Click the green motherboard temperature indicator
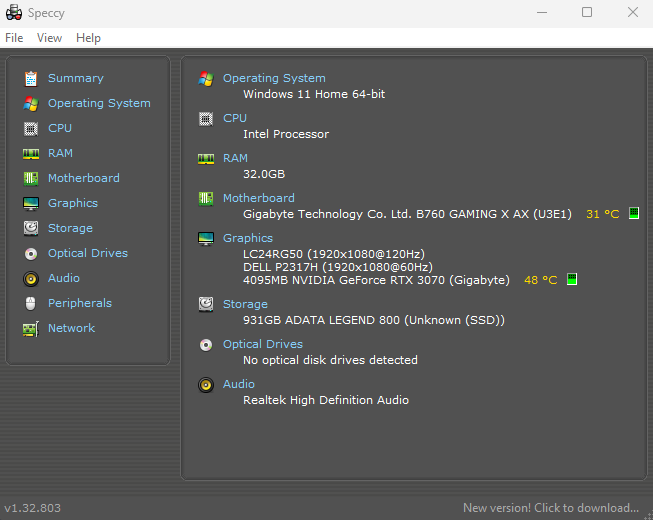Screen dimensions: 653x520 point(633,214)
